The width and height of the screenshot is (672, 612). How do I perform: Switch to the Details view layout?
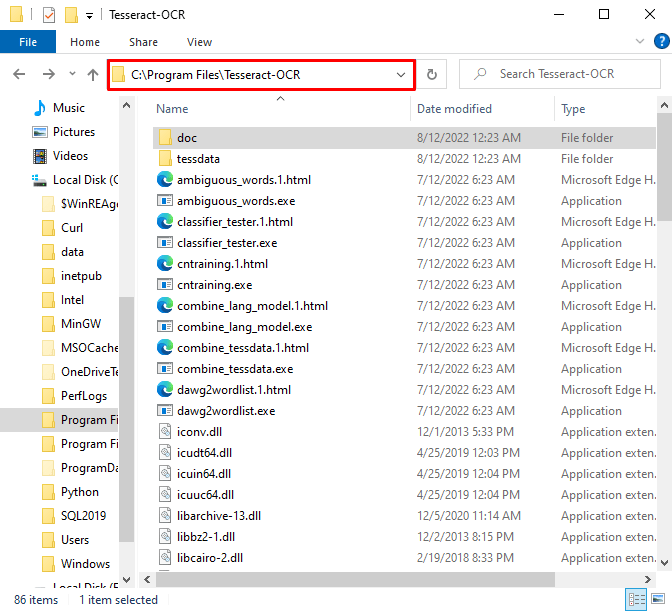click(636, 599)
